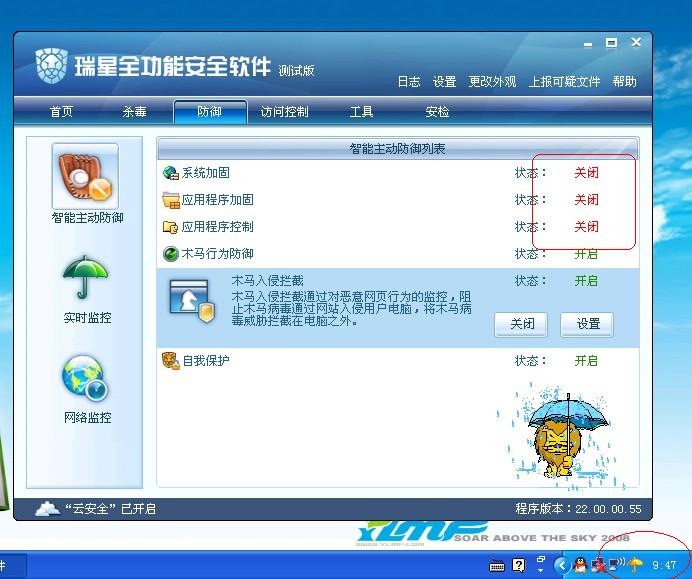
Task: Click the Rising lion shield logo
Action: pyautogui.click(x=51, y=66)
